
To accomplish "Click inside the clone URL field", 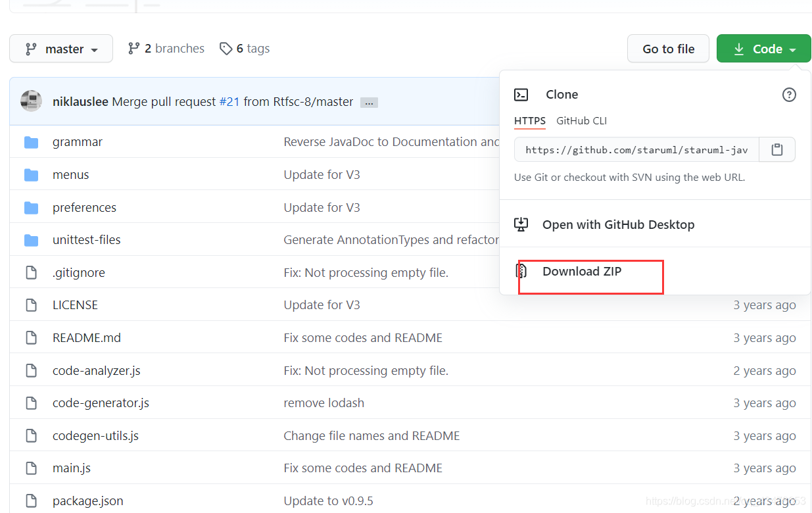I will [634, 149].
